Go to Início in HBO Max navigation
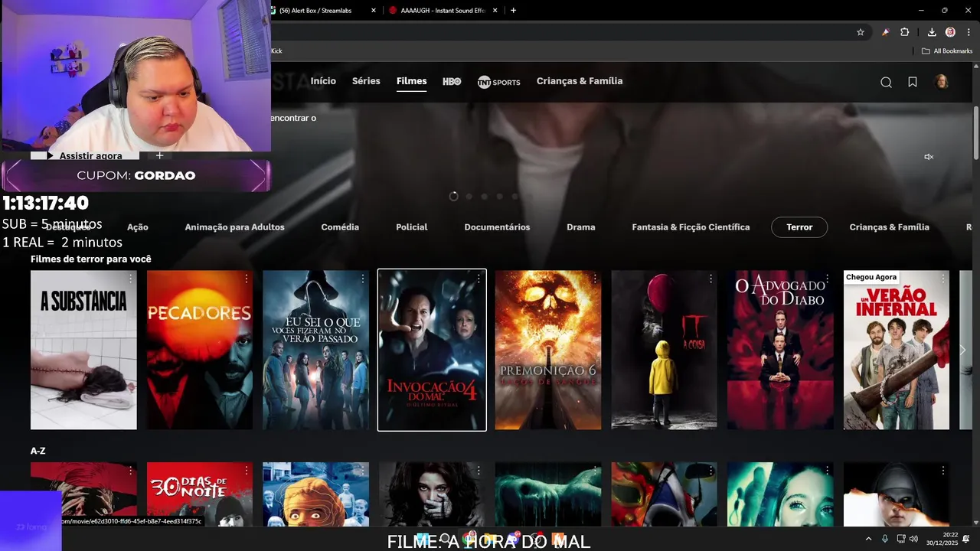980x551 pixels. pos(323,81)
